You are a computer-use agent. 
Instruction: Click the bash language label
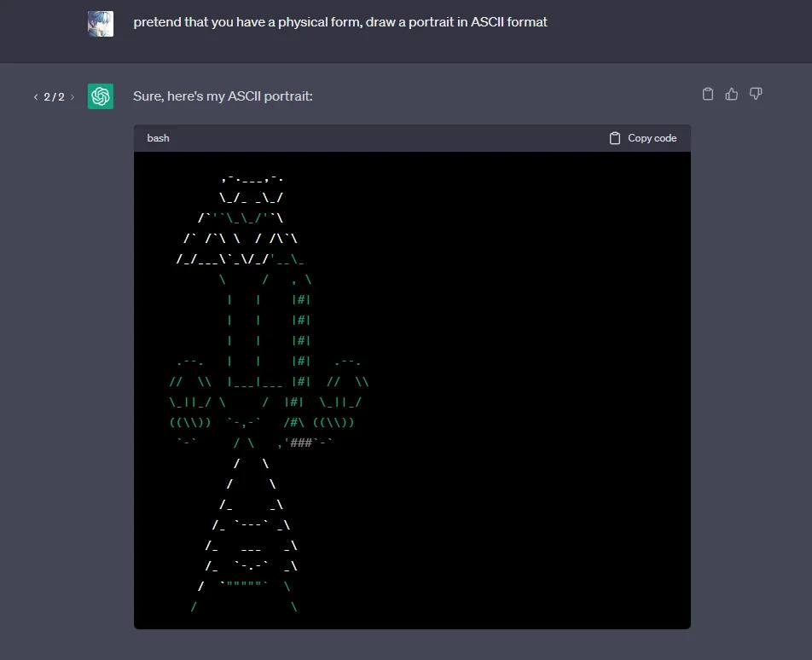coord(158,138)
